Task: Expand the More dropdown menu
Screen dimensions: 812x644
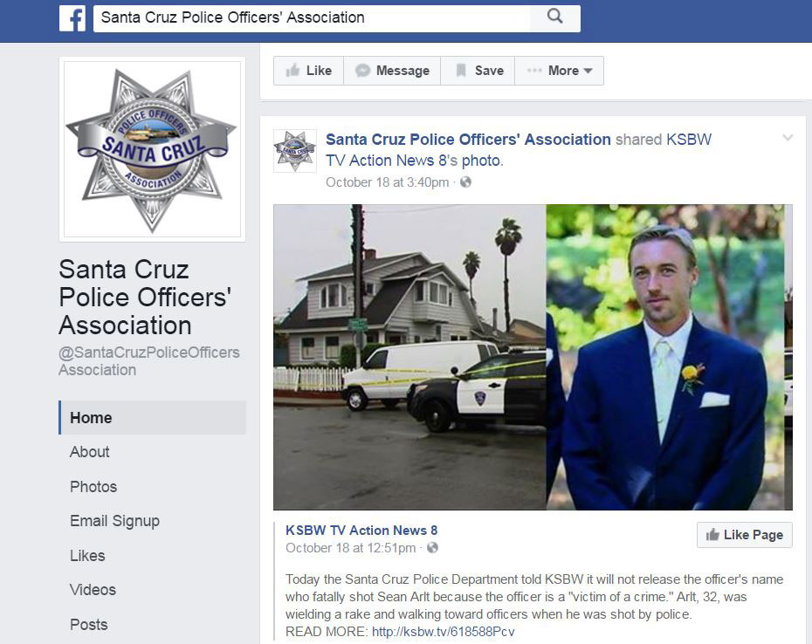Action: coord(560,71)
